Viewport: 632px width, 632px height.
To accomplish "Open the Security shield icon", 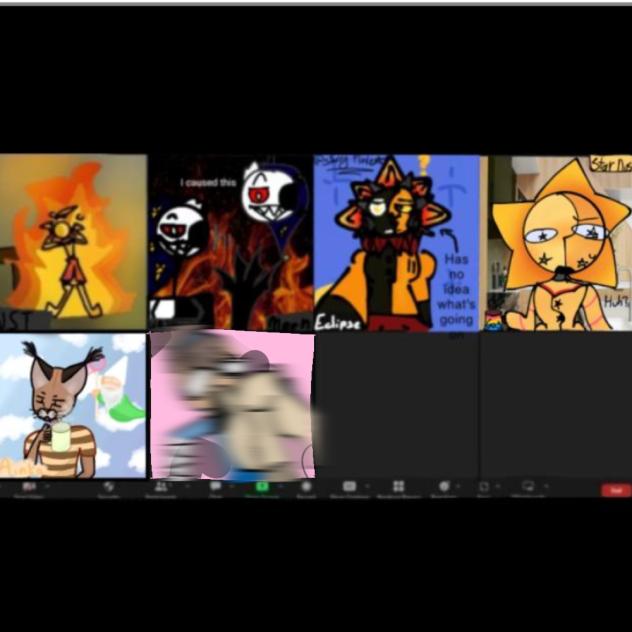I will point(108,486).
